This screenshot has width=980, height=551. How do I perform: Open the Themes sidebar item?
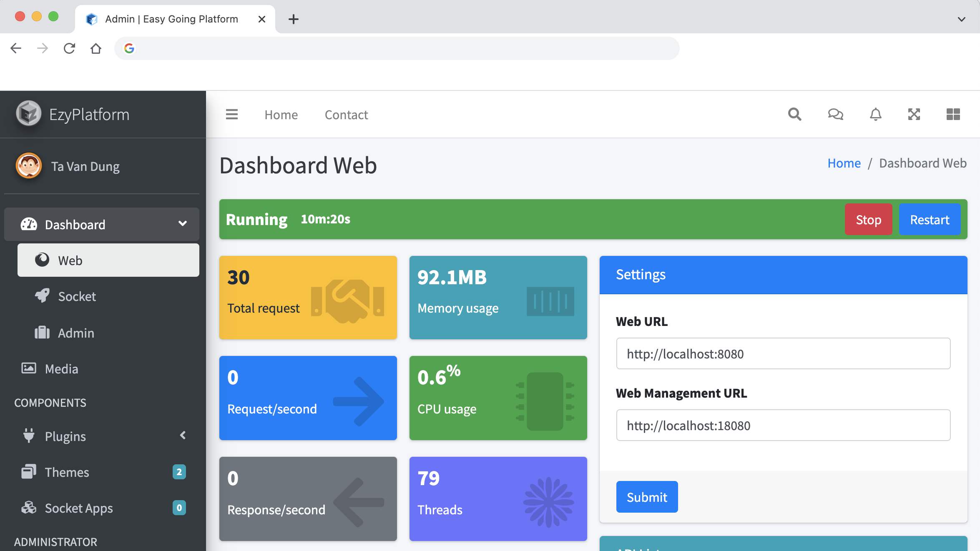67,472
